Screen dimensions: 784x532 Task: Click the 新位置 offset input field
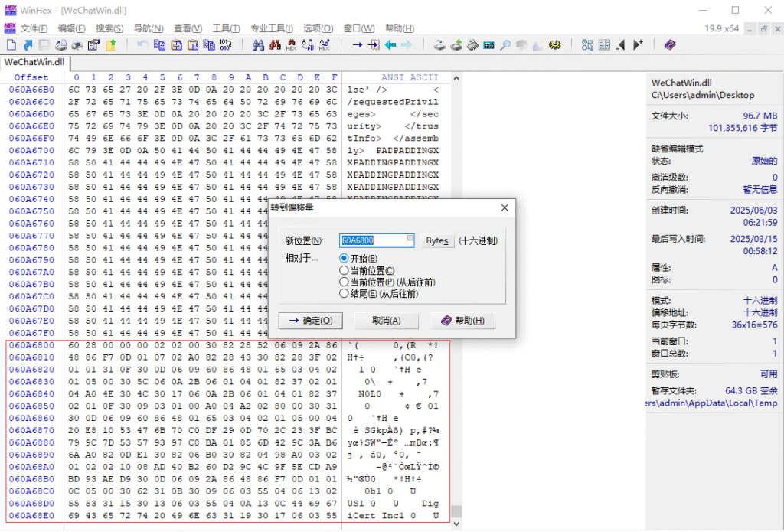(x=377, y=240)
